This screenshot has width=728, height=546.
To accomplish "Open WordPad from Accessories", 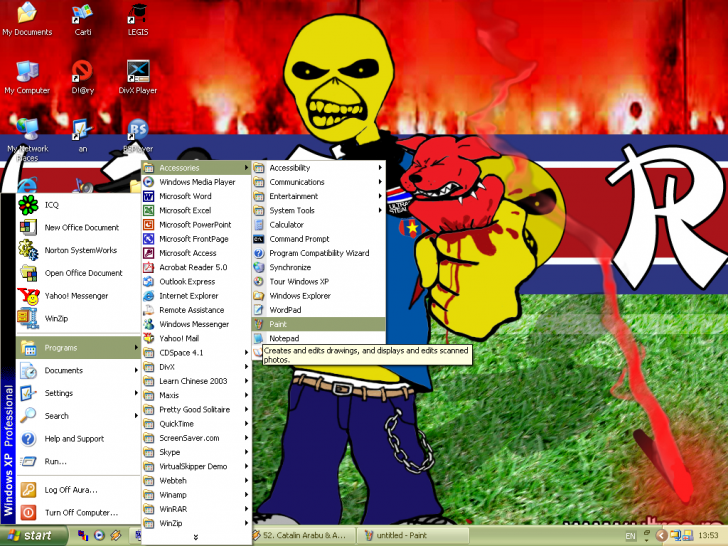I will (318, 310).
